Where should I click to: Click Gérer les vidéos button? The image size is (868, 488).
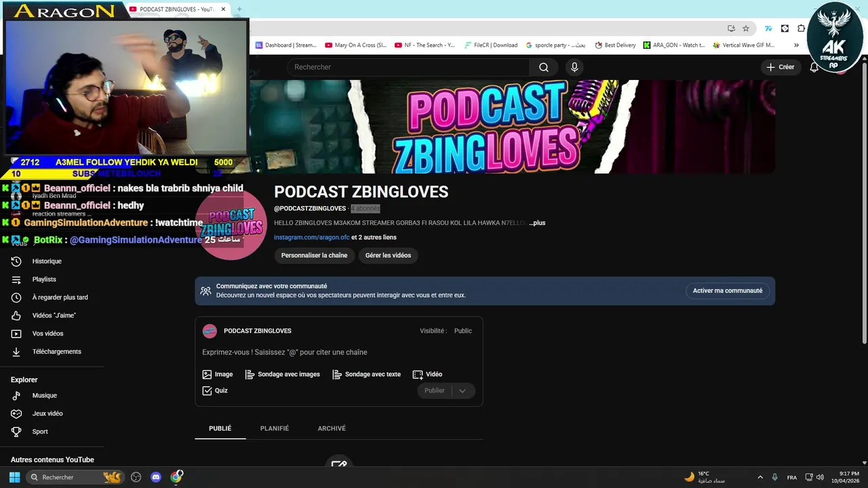(x=388, y=256)
